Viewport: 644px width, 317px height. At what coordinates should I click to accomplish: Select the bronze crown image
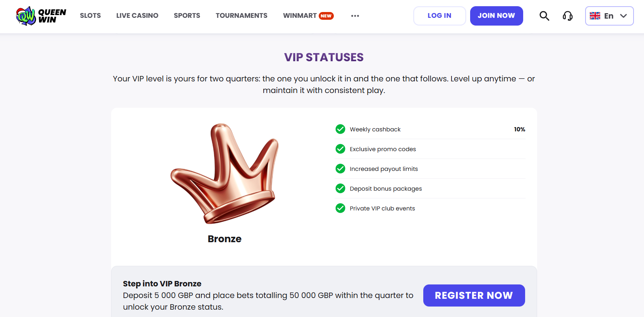point(225,174)
